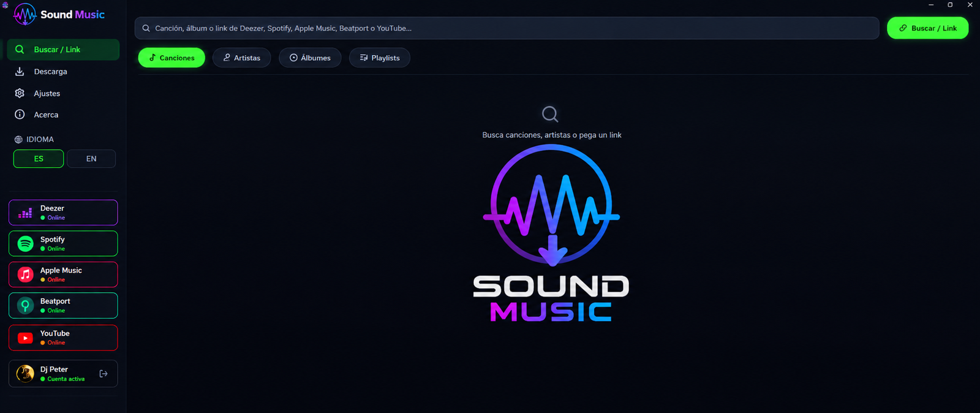Click the Spotify logo icon
This screenshot has width=980, height=413.
(25, 244)
